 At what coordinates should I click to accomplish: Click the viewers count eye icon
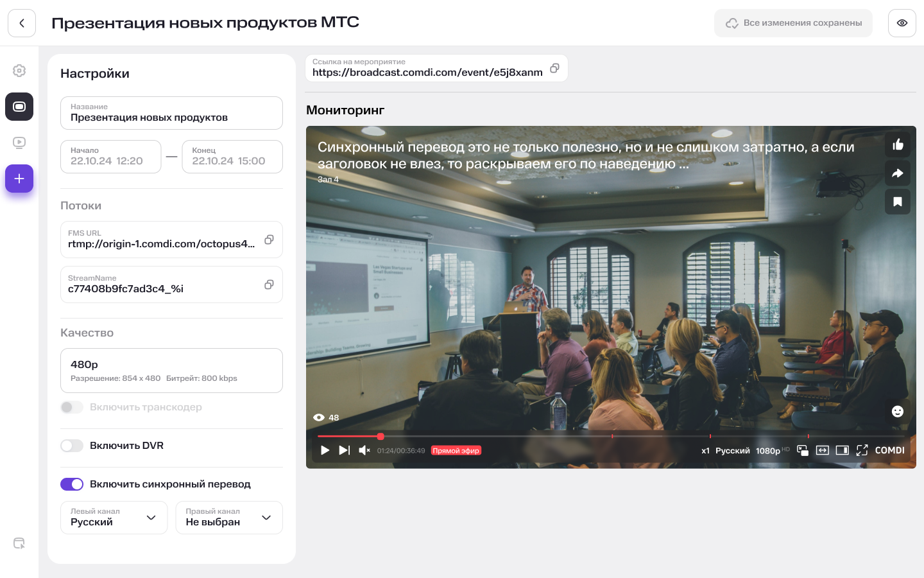click(319, 417)
